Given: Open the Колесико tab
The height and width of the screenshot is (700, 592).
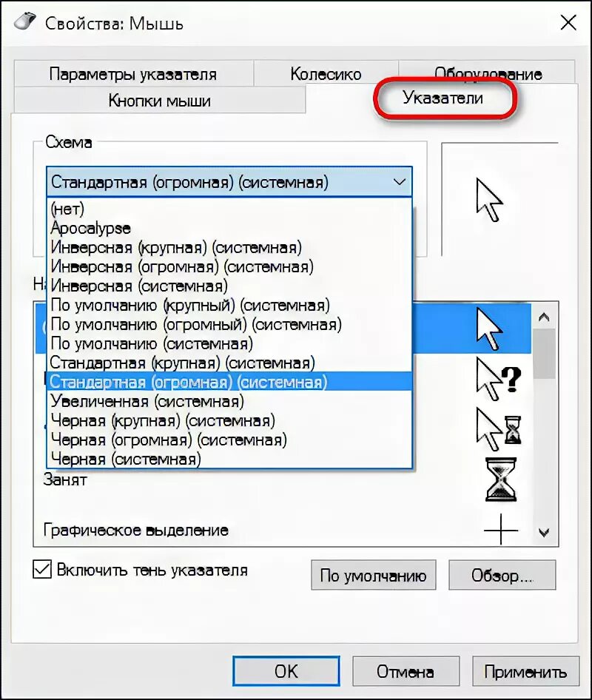Looking at the screenshot, I should (326, 74).
